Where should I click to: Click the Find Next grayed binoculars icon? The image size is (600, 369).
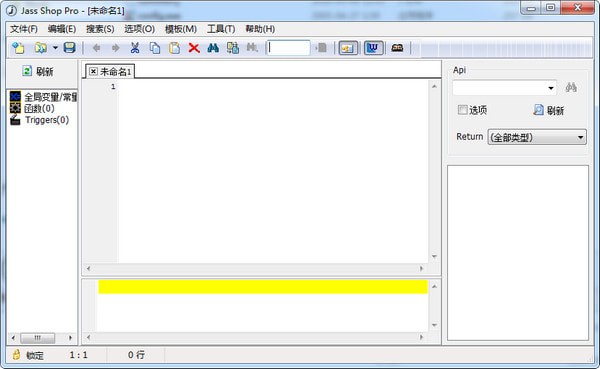(252, 48)
